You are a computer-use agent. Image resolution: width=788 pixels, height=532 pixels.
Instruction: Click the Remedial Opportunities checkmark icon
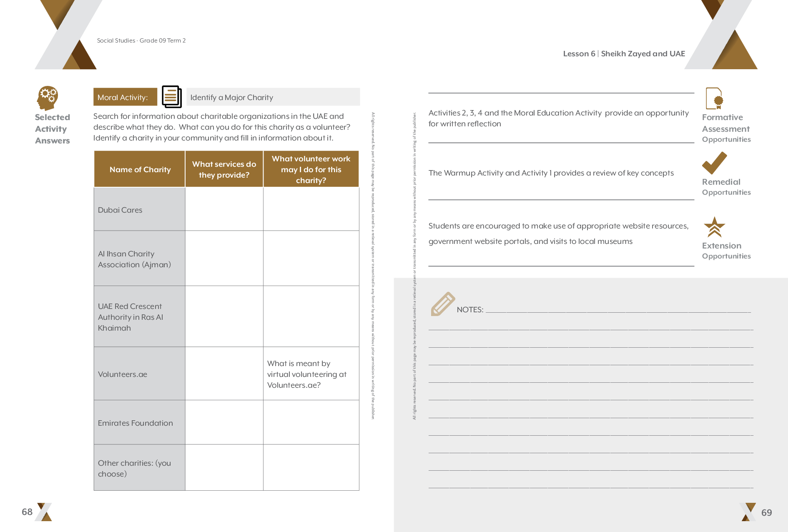(714, 163)
